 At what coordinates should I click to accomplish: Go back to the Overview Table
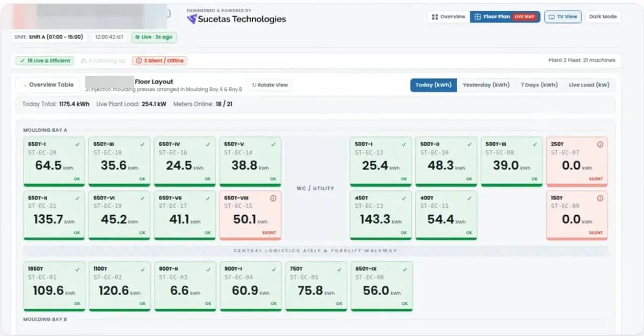[48, 85]
